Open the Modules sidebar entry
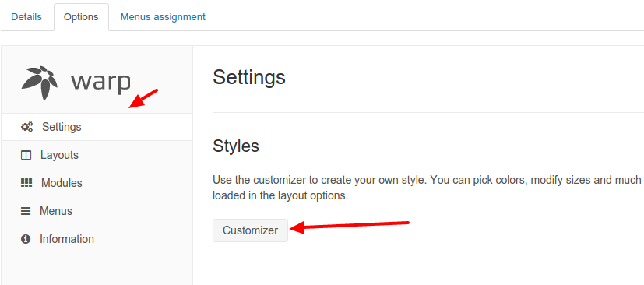 (x=97, y=183)
